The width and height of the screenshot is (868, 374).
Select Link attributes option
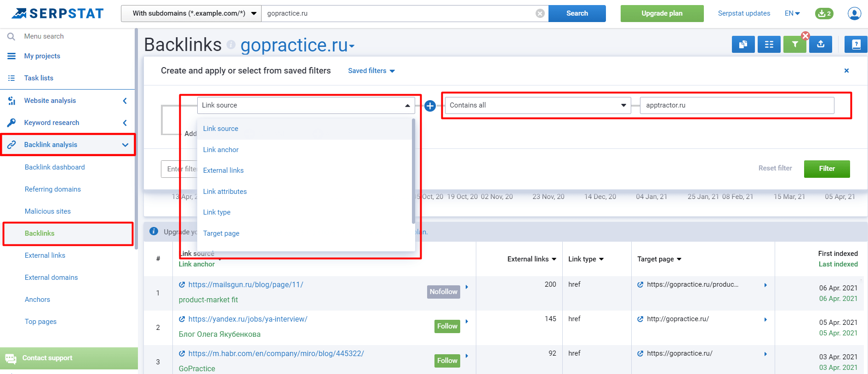pyautogui.click(x=304, y=192)
